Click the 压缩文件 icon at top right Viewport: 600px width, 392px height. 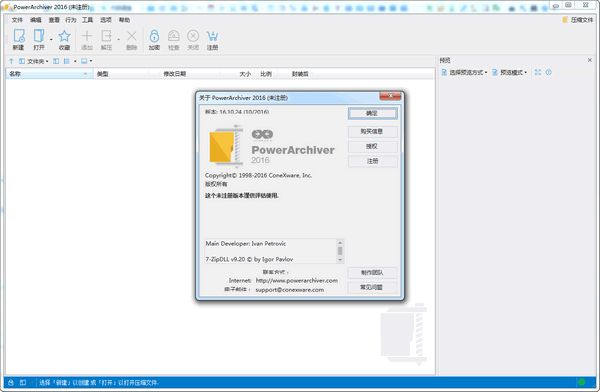tap(565, 20)
